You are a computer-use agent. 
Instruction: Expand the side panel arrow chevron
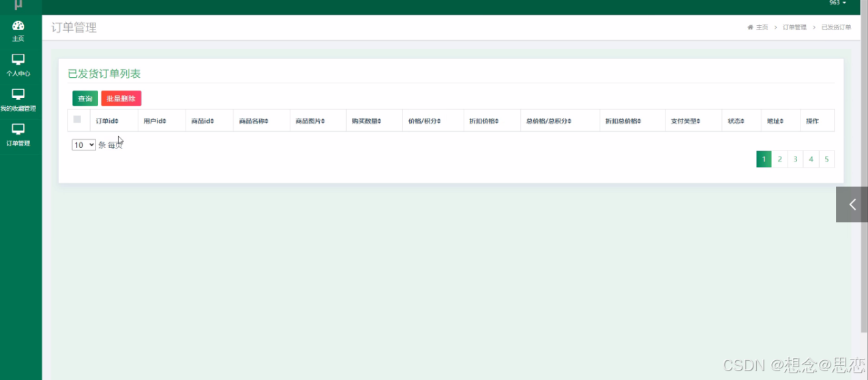[852, 204]
